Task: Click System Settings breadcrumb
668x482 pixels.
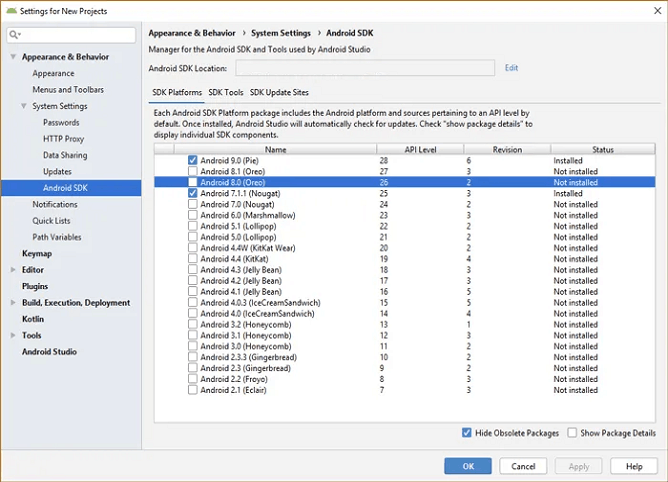Action: pyautogui.click(x=281, y=33)
